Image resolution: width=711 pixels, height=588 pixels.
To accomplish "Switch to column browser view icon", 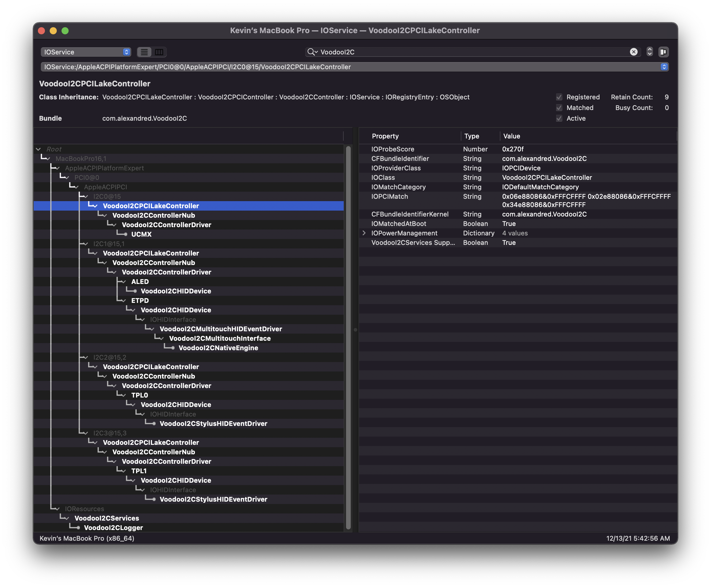I will (159, 52).
